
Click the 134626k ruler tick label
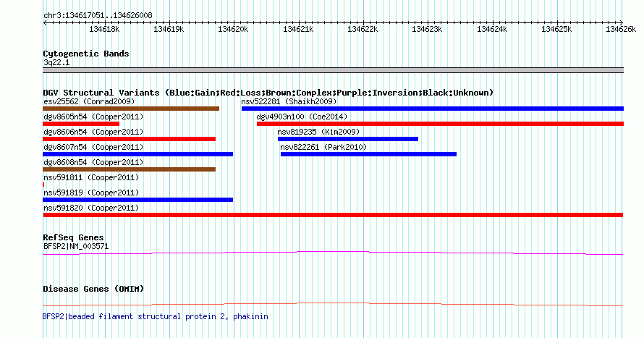click(621, 30)
